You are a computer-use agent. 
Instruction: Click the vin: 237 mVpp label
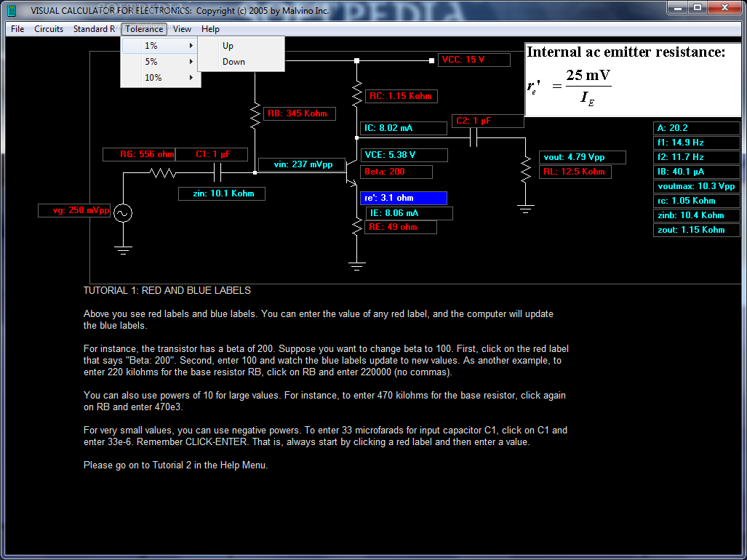(302, 165)
